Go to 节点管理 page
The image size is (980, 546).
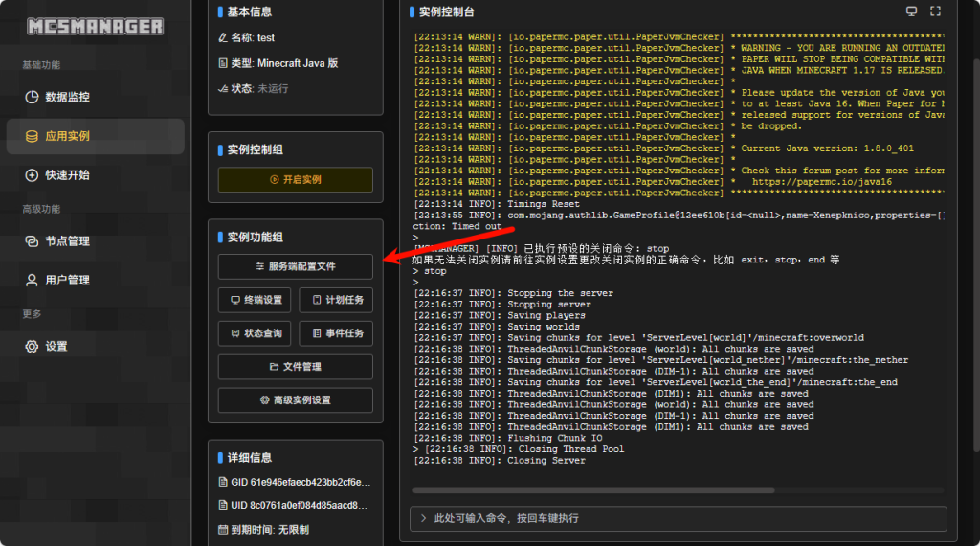(x=95, y=241)
